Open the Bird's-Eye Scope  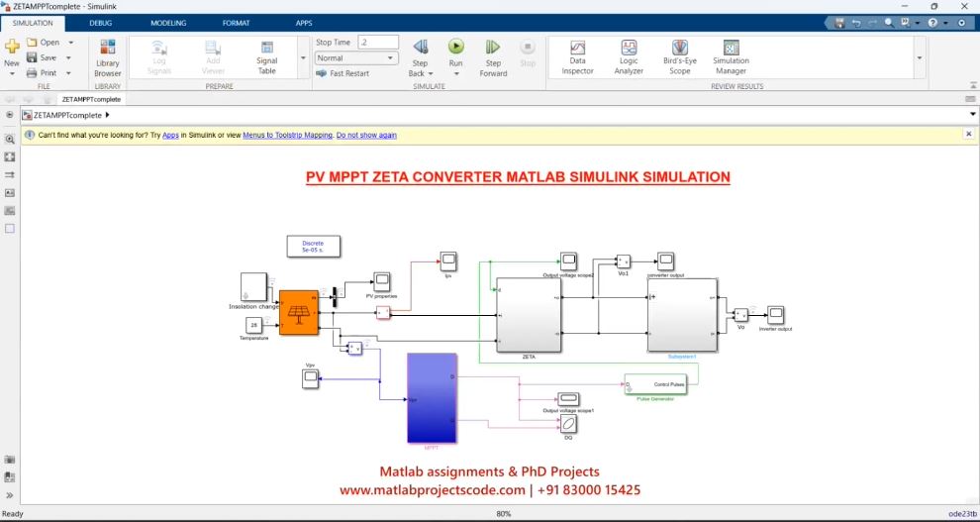pos(679,57)
